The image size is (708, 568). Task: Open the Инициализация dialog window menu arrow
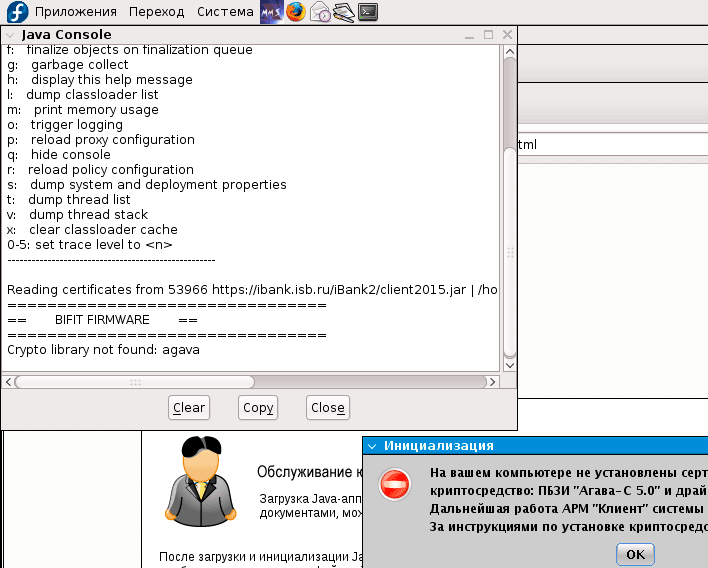[372, 447]
